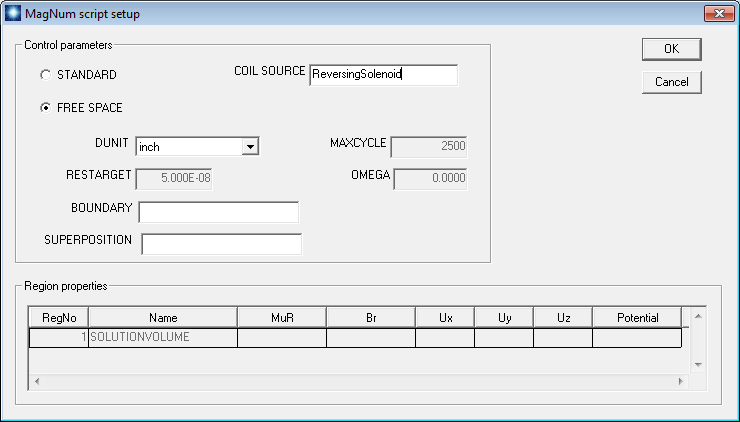Image resolution: width=740 pixels, height=422 pixels.
Task: Click the Br column header
Action: tap(370, 318)
